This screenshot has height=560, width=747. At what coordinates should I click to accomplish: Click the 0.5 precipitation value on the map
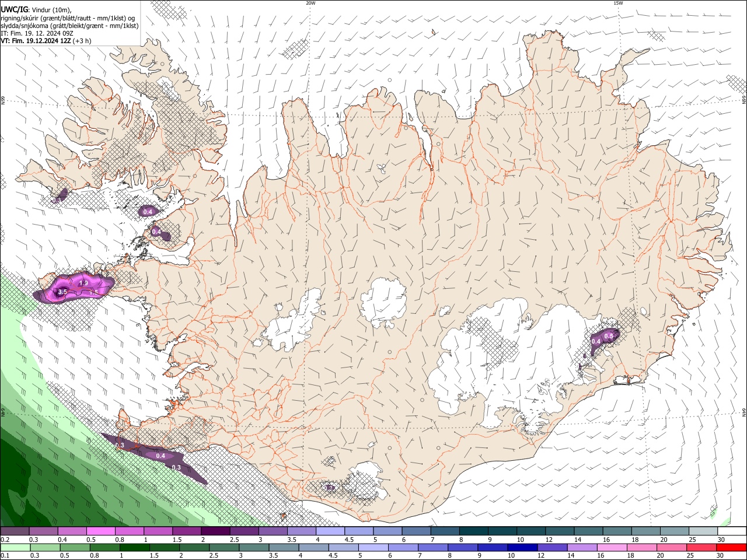click(x=609, y=336)
